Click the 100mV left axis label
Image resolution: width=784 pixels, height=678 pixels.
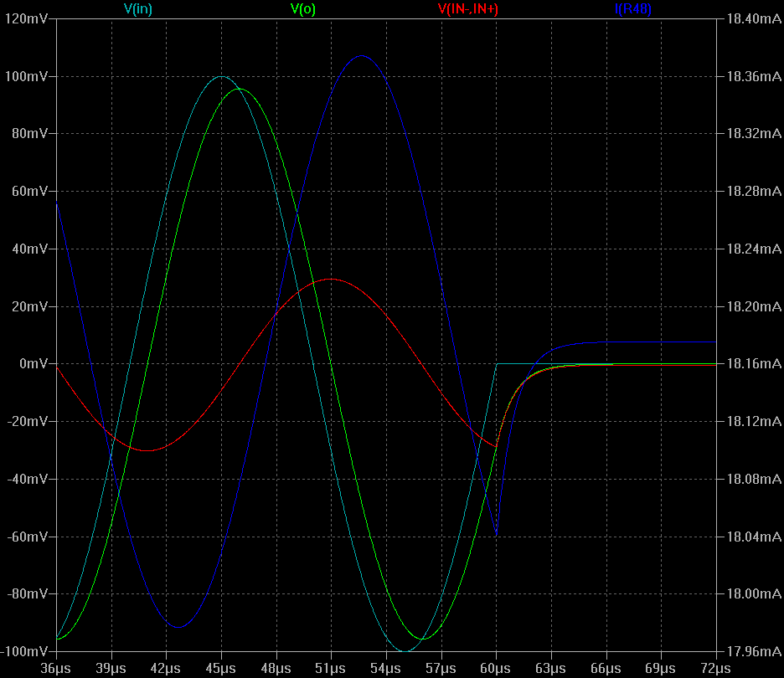pyautogui.click(x=27, y=76)
